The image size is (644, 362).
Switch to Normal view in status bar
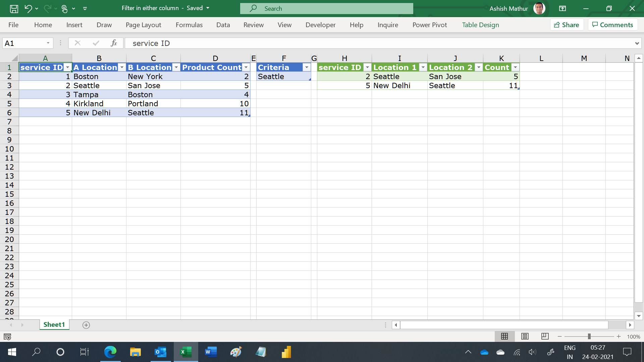tap(504, 336)
